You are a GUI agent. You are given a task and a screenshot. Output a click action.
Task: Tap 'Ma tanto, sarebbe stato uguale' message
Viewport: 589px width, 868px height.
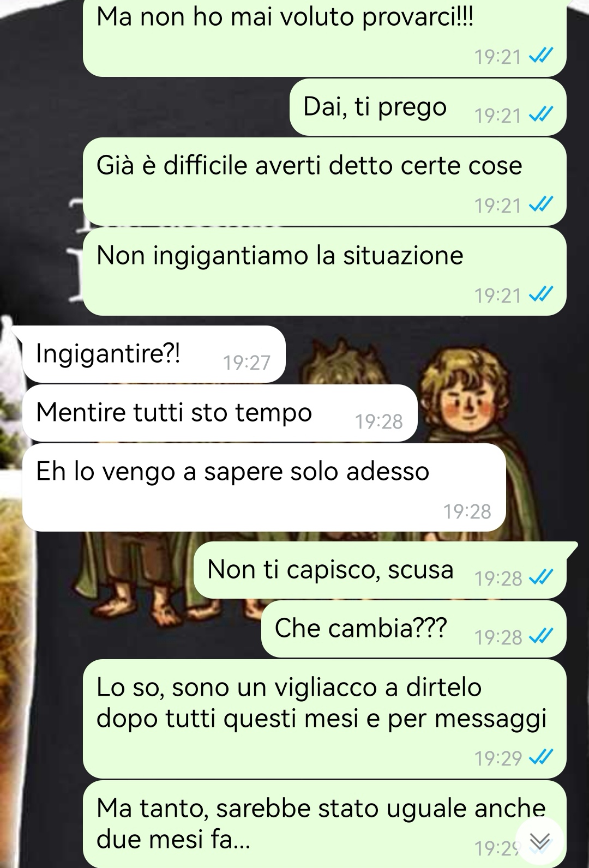tap(324, 823)
